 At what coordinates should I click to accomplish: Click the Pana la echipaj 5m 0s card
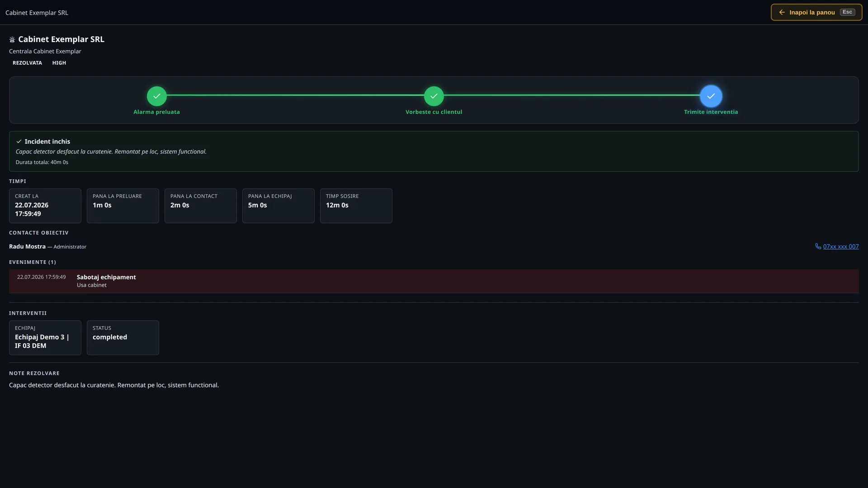[x=278, y=206]
